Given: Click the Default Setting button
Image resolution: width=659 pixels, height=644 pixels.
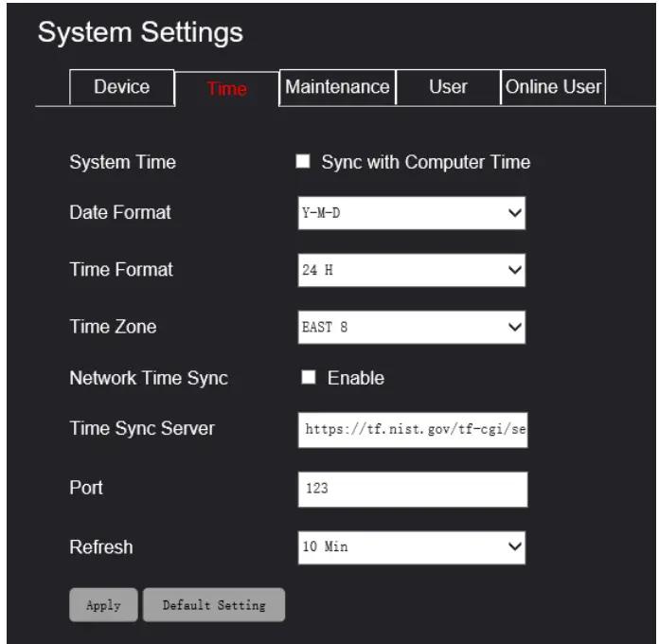Looking at the screenshot, I should tap(214, 605).
